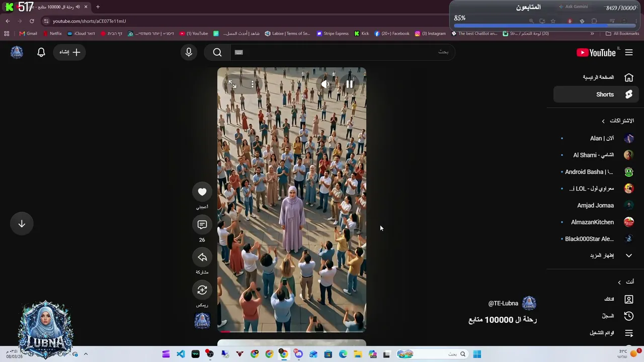644x362 pixels.
Task: Open the Shorts video more options menu
Action: 253,84
